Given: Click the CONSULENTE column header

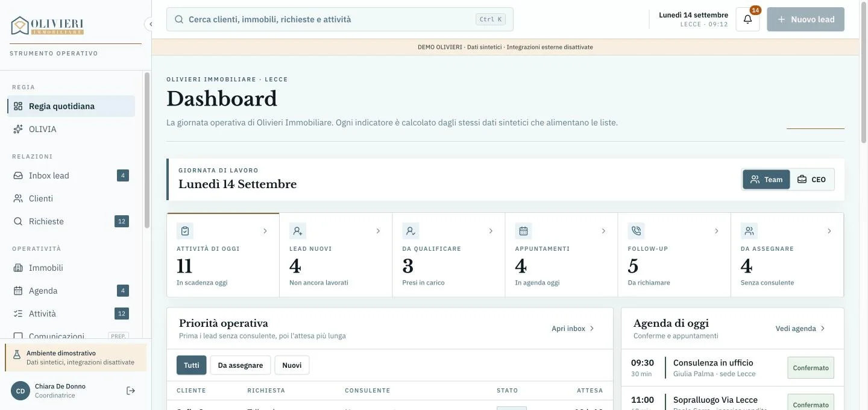Looking at the screenshot, I should [x=368, y=391].
